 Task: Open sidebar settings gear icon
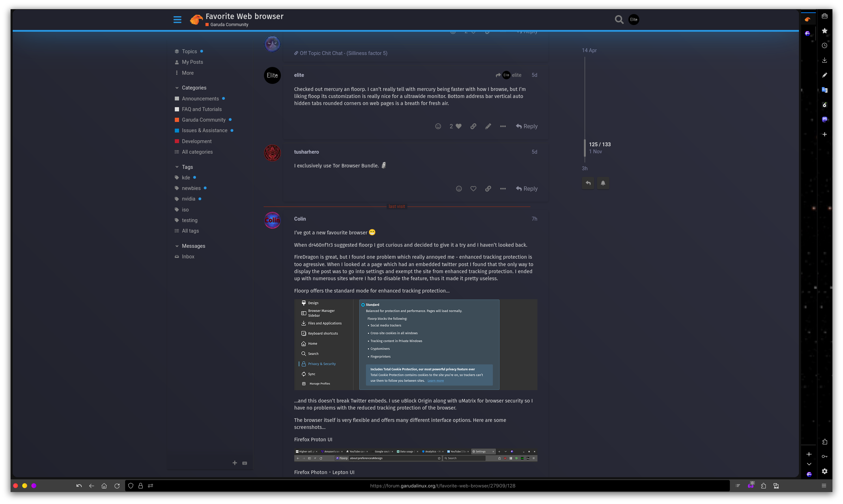tap(825, 472)
